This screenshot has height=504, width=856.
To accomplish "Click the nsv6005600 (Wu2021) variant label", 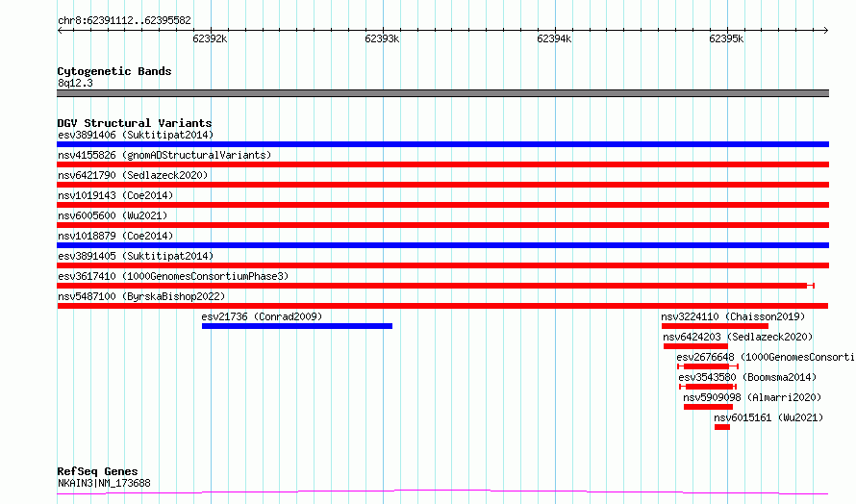I will coord(113,215).
